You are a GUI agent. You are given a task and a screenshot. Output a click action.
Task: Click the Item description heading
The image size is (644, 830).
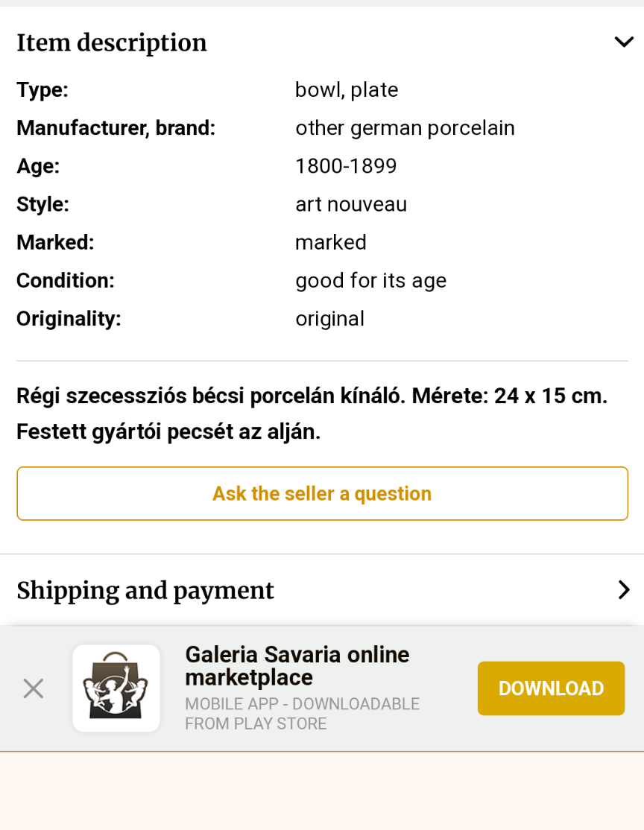point(112,43)
